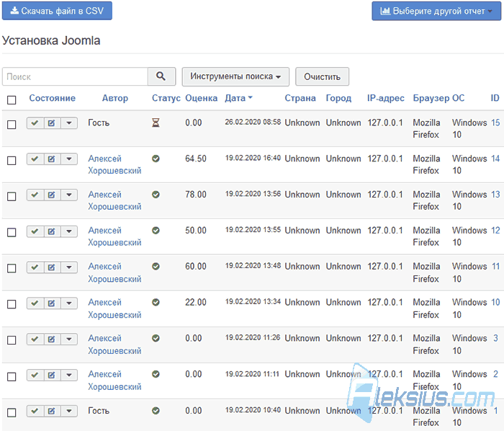Click the publish checkmark icon in ID 1 row
Viewport: 504px width, 431px height.
(35, 411)
